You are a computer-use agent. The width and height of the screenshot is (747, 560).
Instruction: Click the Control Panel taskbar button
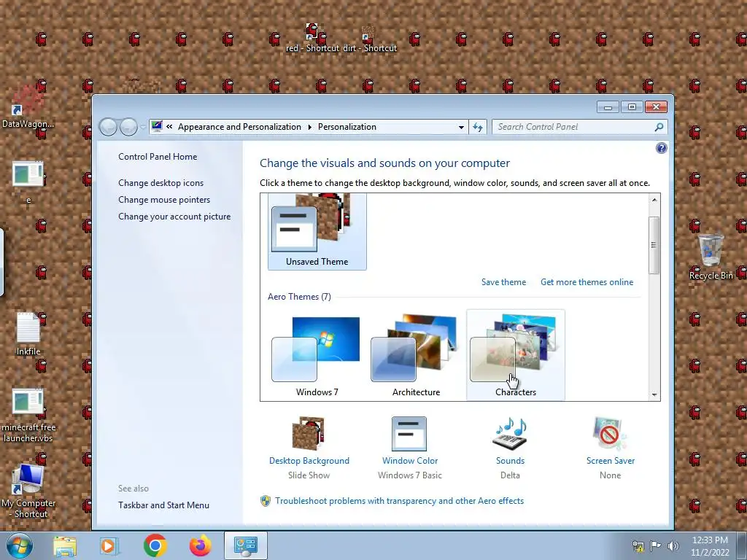(x=246, y=545)
